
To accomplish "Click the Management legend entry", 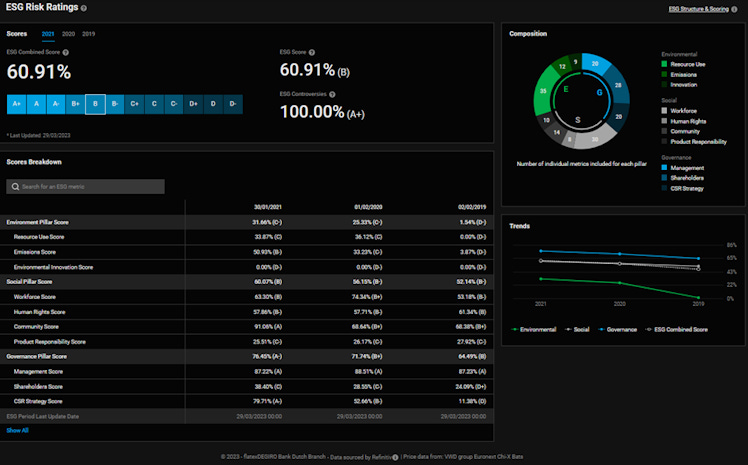I will pyautogui.click(x=682, y=168).
